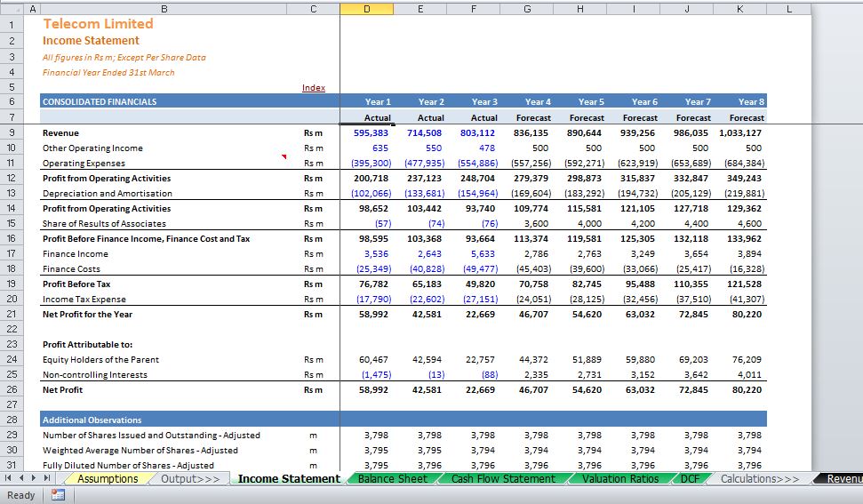
Task: Go to previous sheet tab arrow
Action: 21,479
